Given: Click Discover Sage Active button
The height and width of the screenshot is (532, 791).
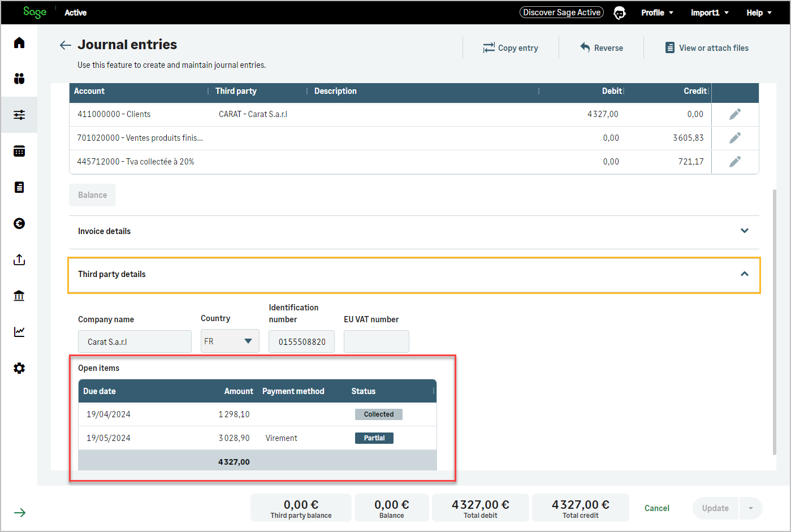Looking at the screenshot, I should [x=561, y=12].
